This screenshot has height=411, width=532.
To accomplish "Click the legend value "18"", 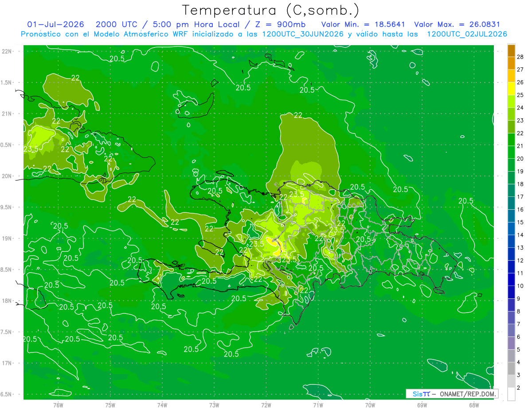I will 520,184.
